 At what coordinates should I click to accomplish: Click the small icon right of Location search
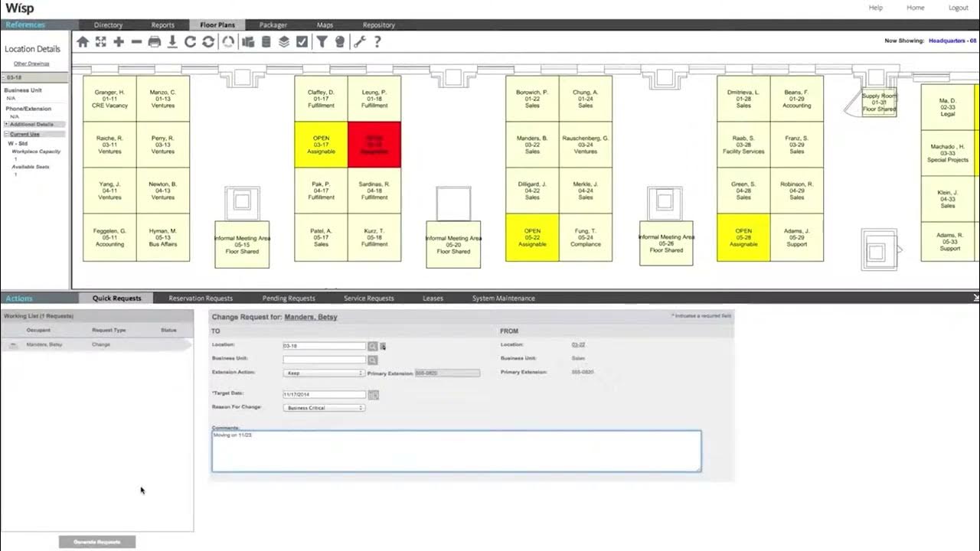click(383, 347)
